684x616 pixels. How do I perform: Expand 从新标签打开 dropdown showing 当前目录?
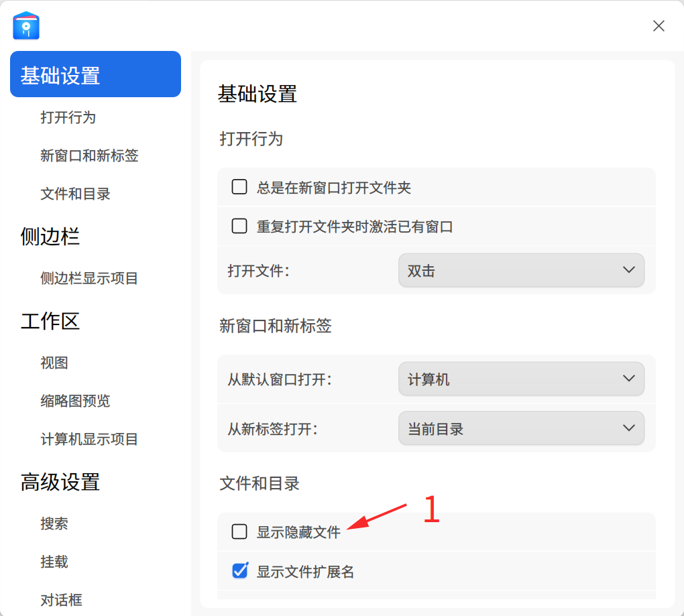click(x=521, y=428)
